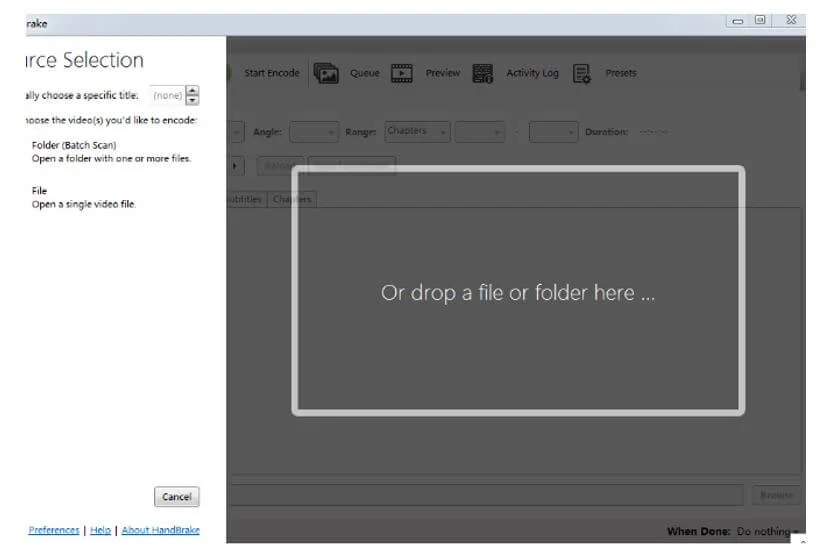
Task: Select File to open single video
Action: coord(40,190)
